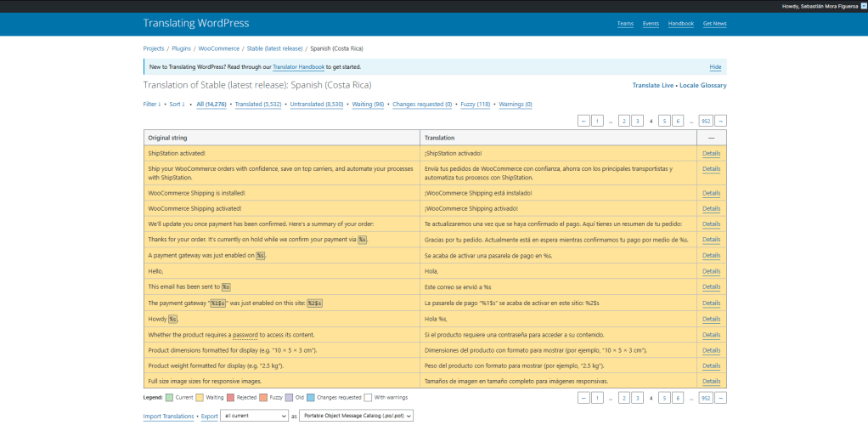
Task: Navigate to WooCommerce in the breadcrumb
Action: pos(218,48)
